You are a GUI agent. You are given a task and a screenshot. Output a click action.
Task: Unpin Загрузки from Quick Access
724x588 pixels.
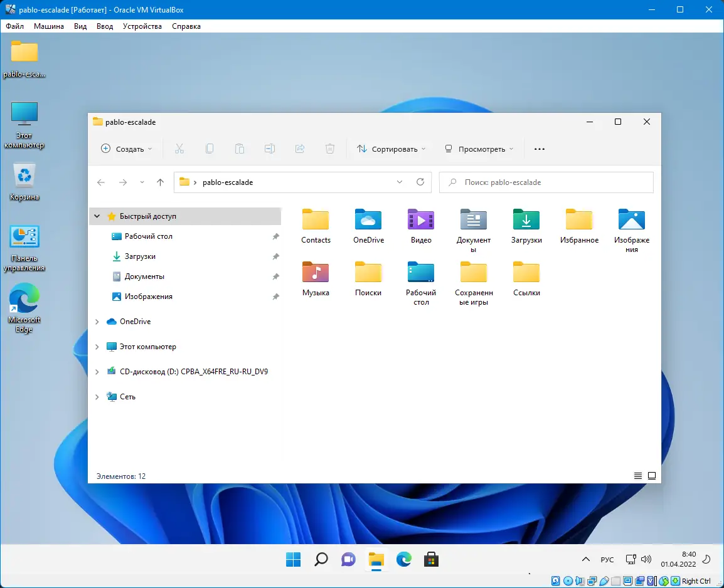275,256
